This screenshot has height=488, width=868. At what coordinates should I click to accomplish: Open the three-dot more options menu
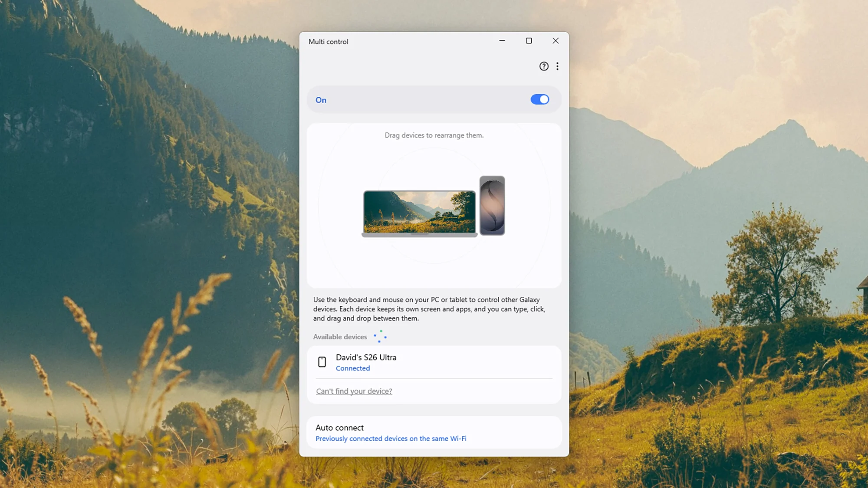click(x=557, y=66)
